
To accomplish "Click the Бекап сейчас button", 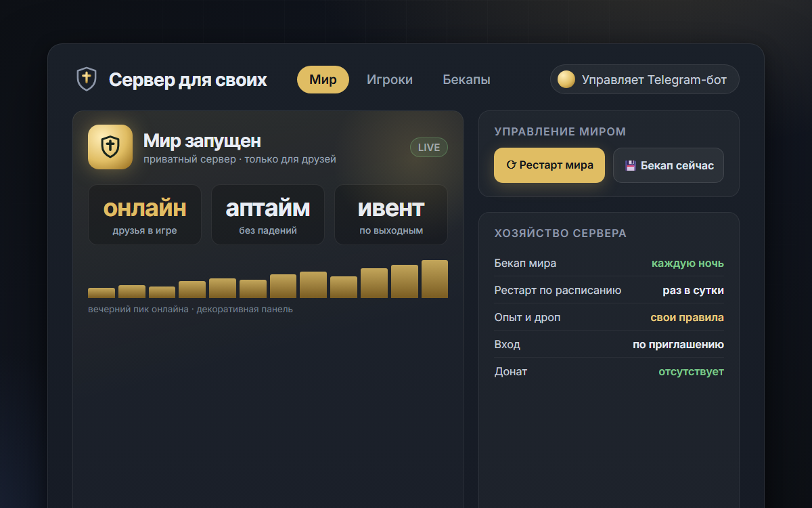I will (669, 165).
